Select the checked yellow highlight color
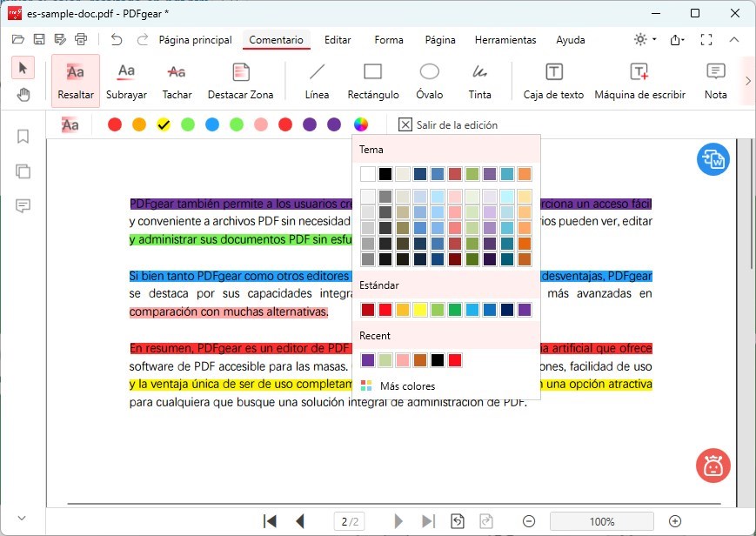The height and width of the screenshot is (536, 756). coord(164,125)
